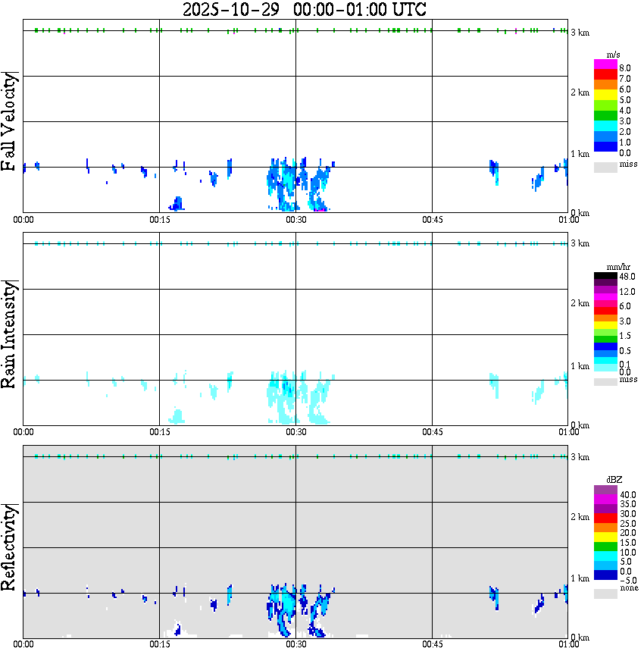Click green 10.0 swatch in dBZ legend

point(605,547)
